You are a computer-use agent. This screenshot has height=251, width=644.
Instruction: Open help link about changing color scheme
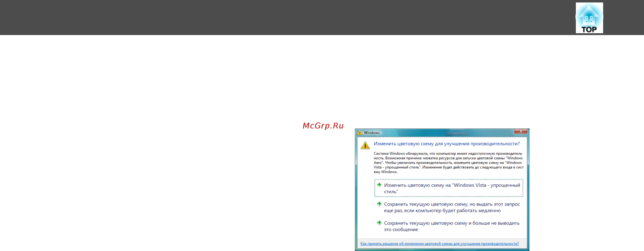click(440, 244)
